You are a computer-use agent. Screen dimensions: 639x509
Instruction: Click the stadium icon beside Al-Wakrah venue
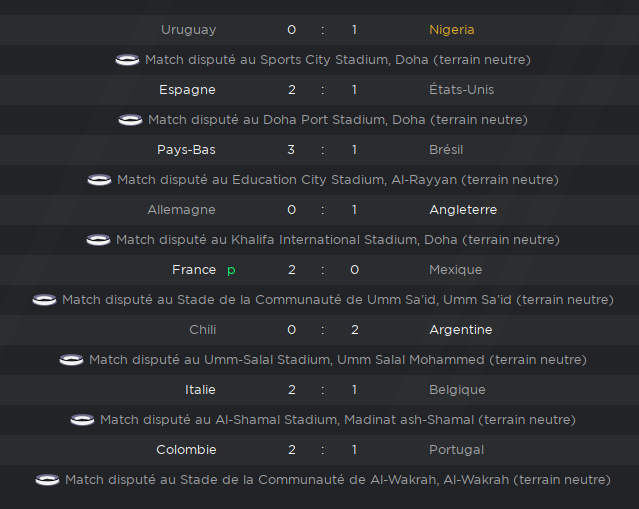click(x=47, y=480)
